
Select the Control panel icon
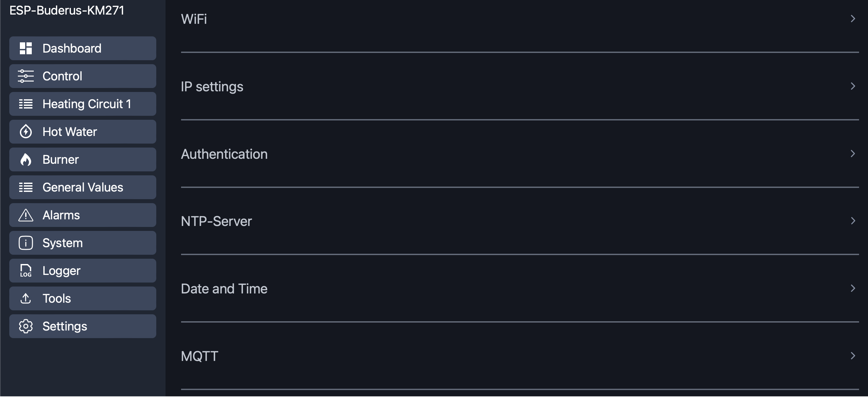click(25, 75)
